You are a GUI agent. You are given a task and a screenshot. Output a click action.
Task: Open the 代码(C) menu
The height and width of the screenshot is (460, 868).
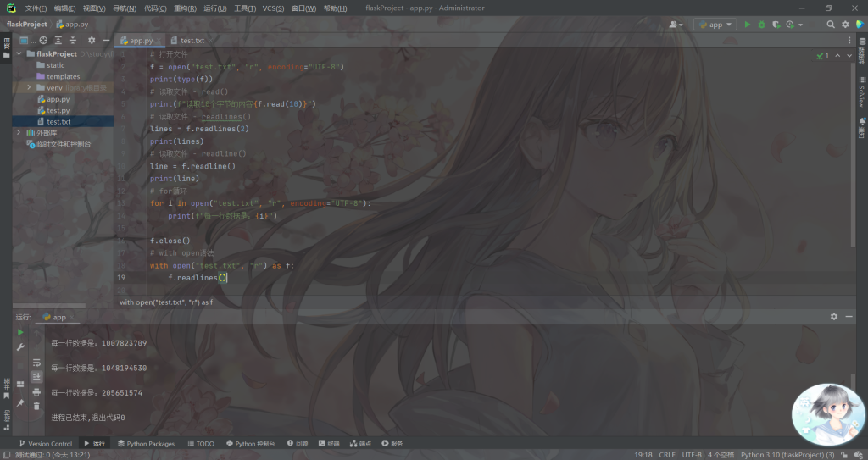pyautogui.click(x=155, y=8)
